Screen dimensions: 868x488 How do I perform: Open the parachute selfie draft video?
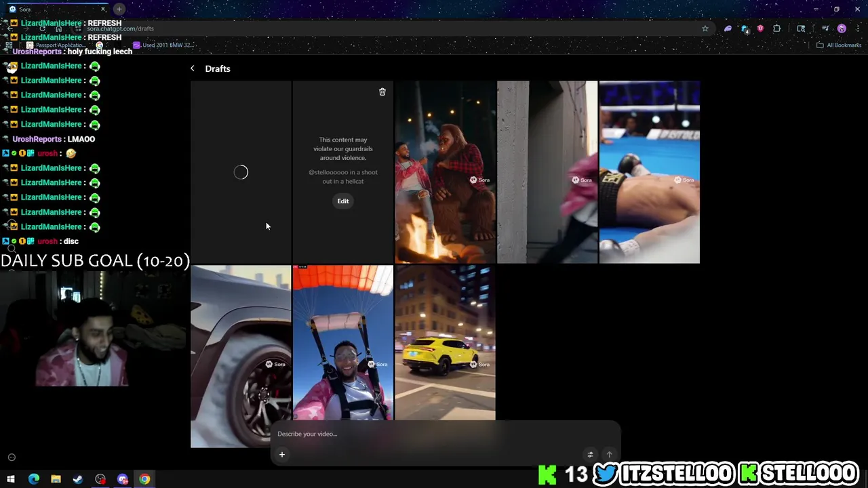pyautogui.click(x=343, y=343)
